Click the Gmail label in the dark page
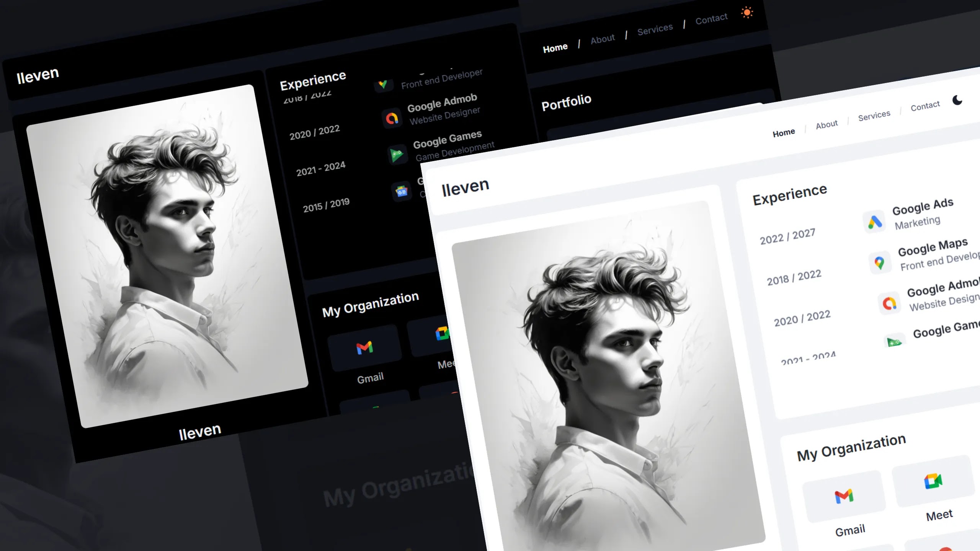980x551 pixels. tap(370, 378)
